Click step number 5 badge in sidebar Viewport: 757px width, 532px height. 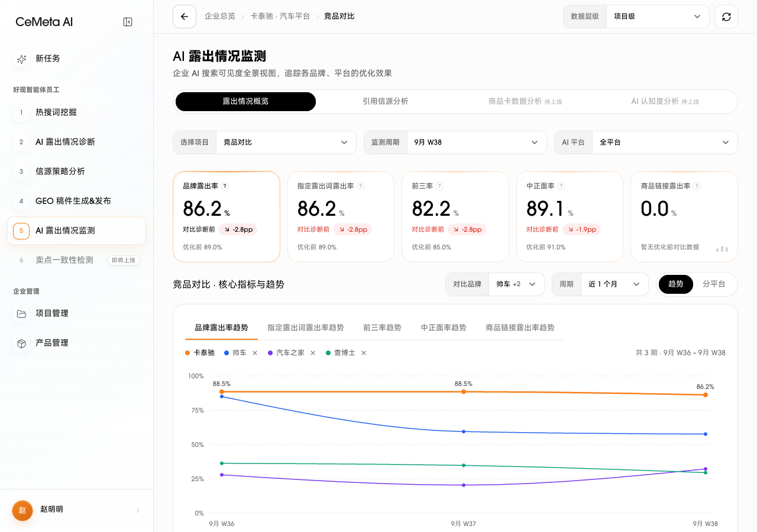click(x=21, y=231)
